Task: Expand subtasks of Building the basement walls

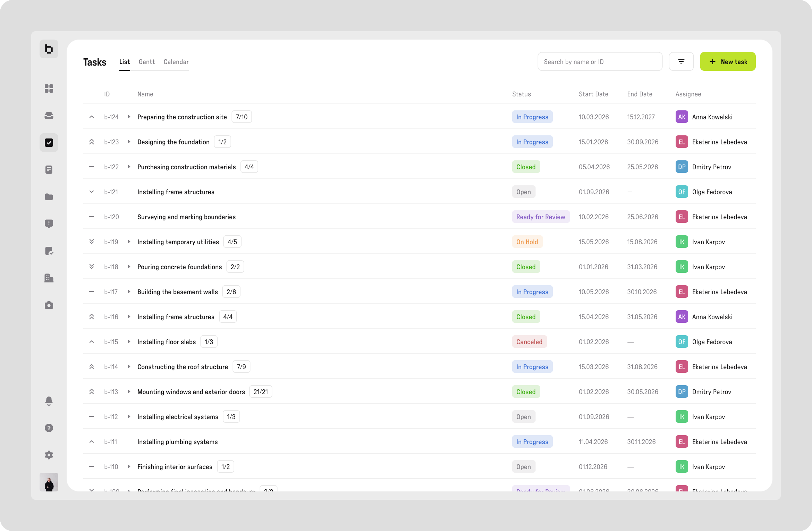Action: [129, 292]
